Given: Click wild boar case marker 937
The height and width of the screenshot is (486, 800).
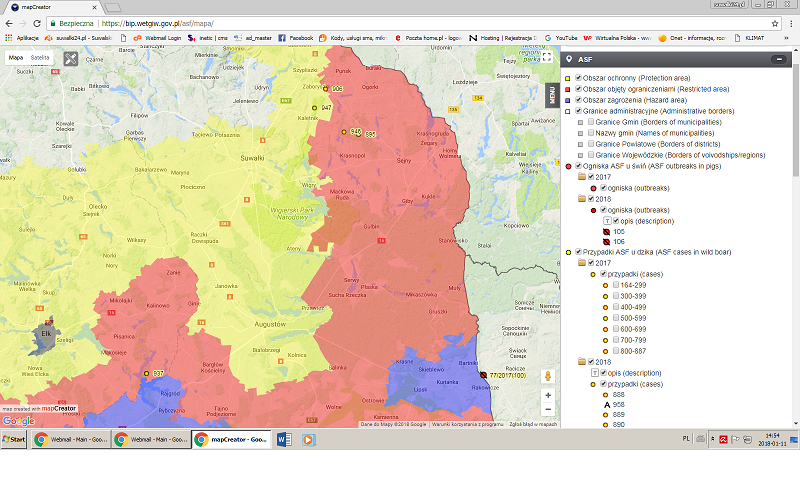Looking at the screenshot, I should [147, 373].
